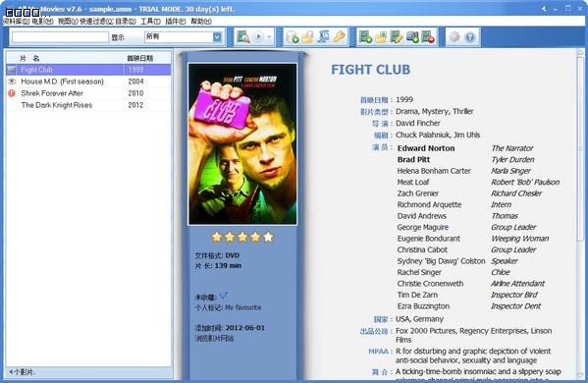Viewport: 588px width, 383px height.
Task: Add a new movie with film-plus icon
Action: [365, 36]
